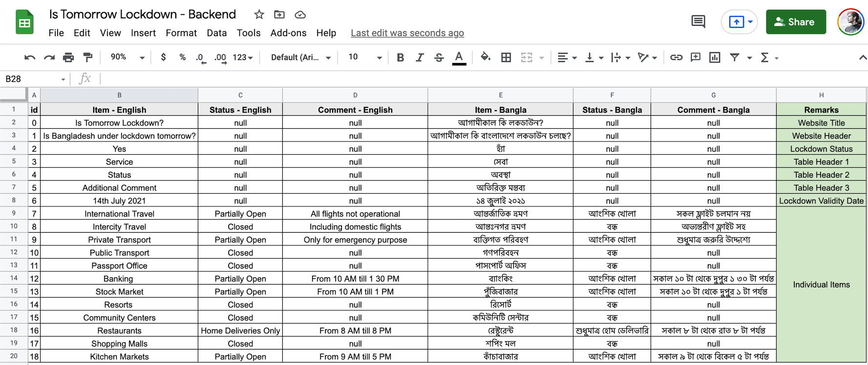Open text wrapping dropdown
Viewport: 868px width, 365px height.
pos(620,58)
